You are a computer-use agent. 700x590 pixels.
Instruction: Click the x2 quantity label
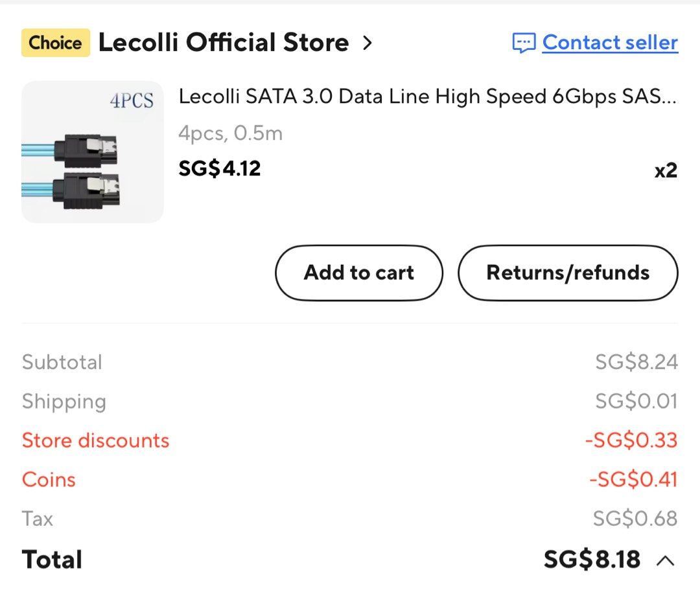[x=666, y=170]
